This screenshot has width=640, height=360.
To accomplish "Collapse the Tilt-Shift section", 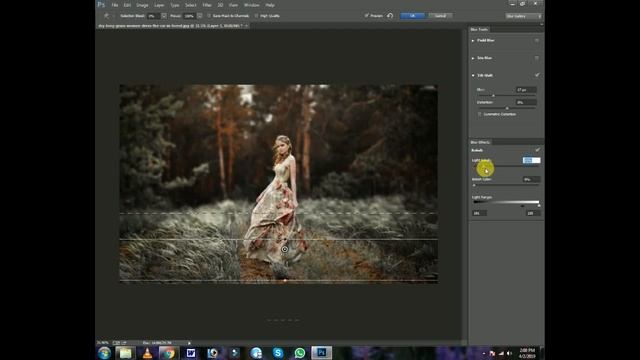I will point(473,76).
